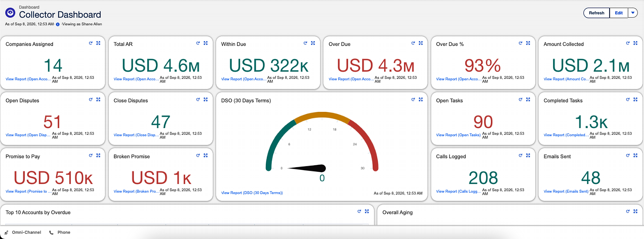Refresh the Open Tasks widget
Screen dimensions: 644x239
(520, 99)
